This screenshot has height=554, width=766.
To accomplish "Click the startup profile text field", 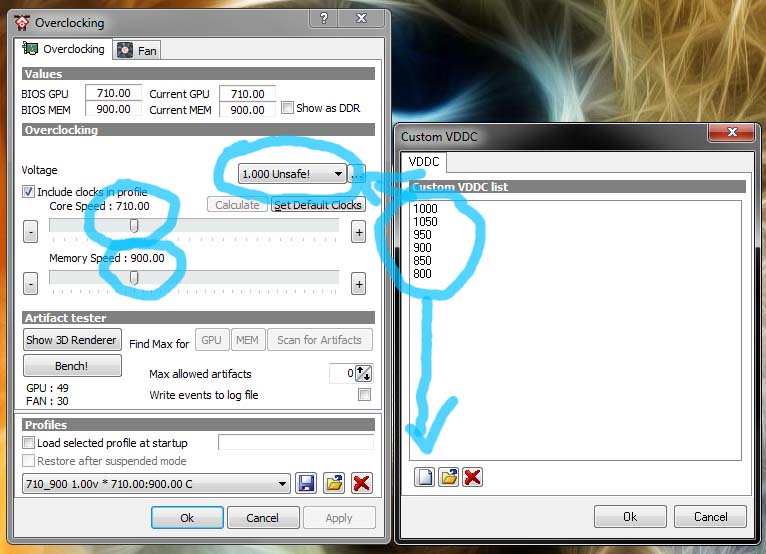I will [x=296, y=442].
